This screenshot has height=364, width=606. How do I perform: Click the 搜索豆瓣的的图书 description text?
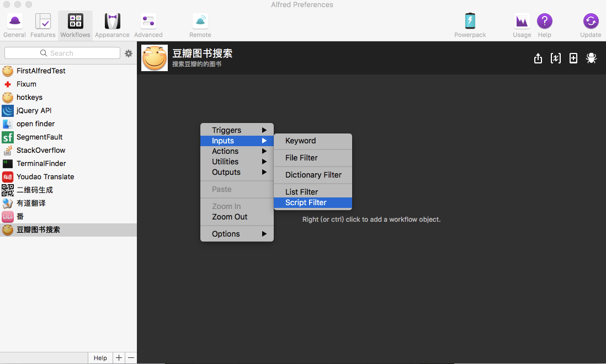point(196,64)
